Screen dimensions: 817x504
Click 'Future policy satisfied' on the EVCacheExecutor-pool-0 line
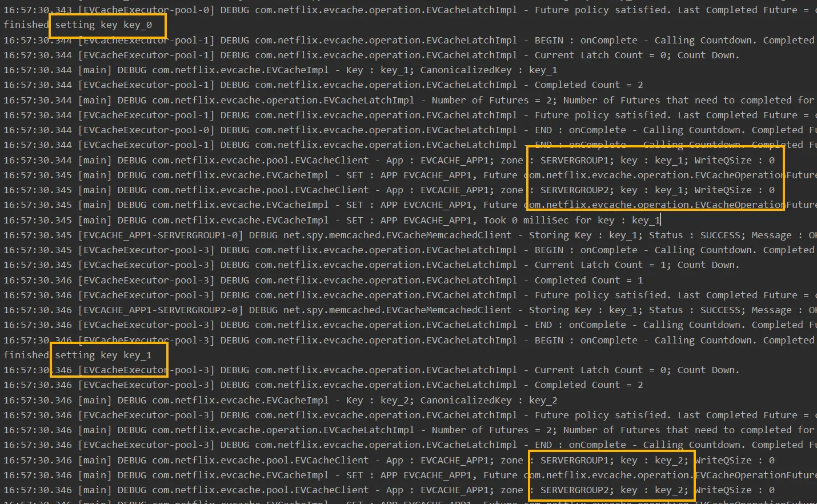pyautogui.click(x=600, y=10)
